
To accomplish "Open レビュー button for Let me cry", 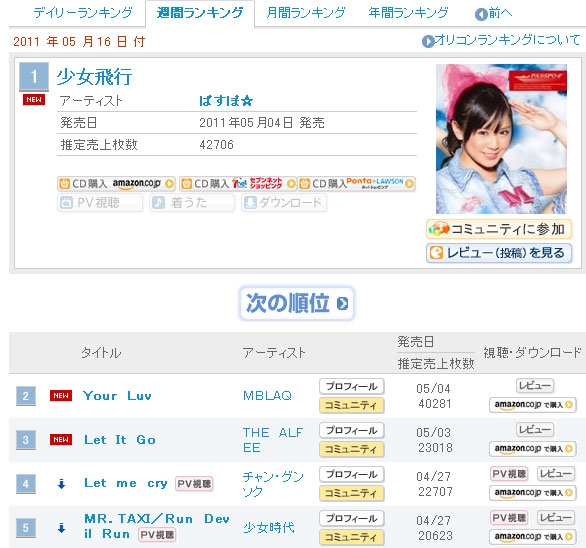I will coord(556,474).
